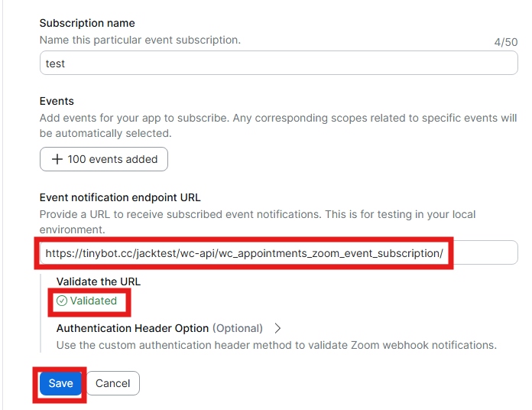Click the Event notification endpoint URL heading

pos(120,197)
